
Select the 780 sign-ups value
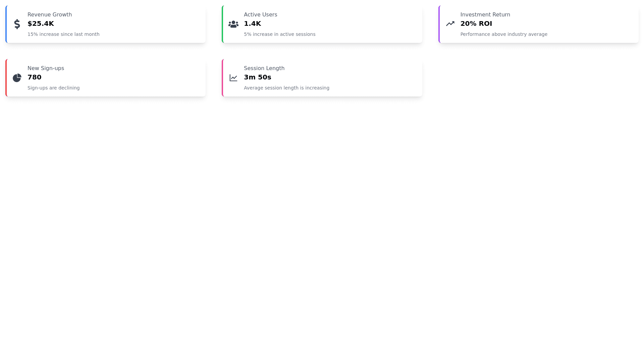click(x=34, y=77)
